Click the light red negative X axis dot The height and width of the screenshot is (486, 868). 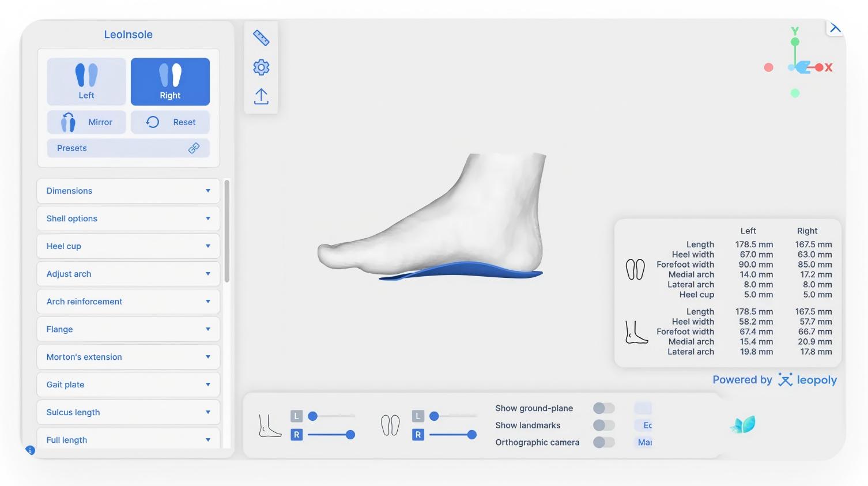(x=768, y=67)
